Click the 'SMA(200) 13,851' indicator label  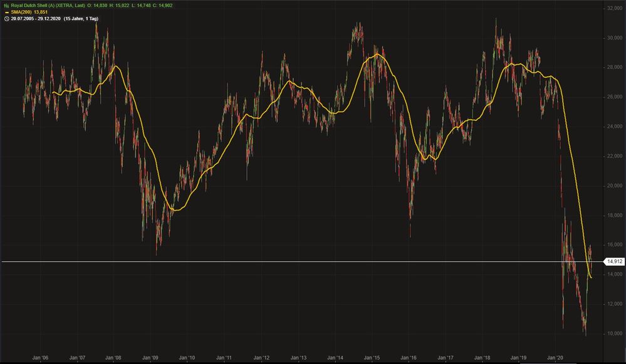coord(29,12)
